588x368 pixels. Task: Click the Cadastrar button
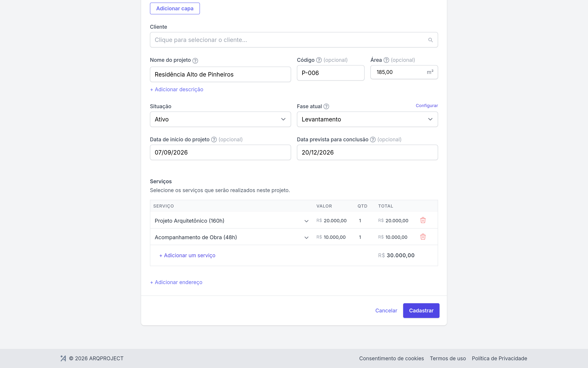[421, 311]
